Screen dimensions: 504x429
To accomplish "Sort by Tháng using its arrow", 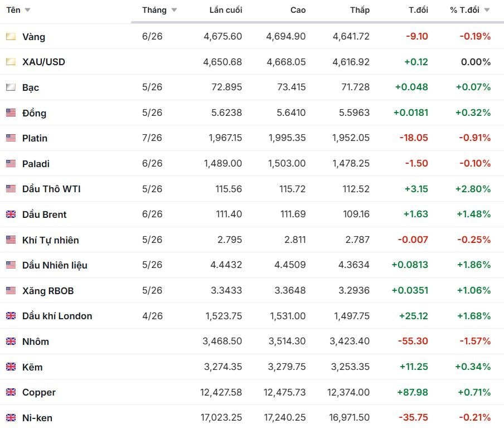I will click(x=174, y=11).
